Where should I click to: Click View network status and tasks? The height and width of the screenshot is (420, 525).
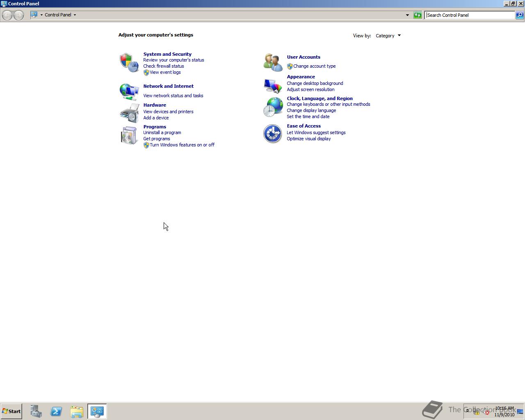(173, 96)
